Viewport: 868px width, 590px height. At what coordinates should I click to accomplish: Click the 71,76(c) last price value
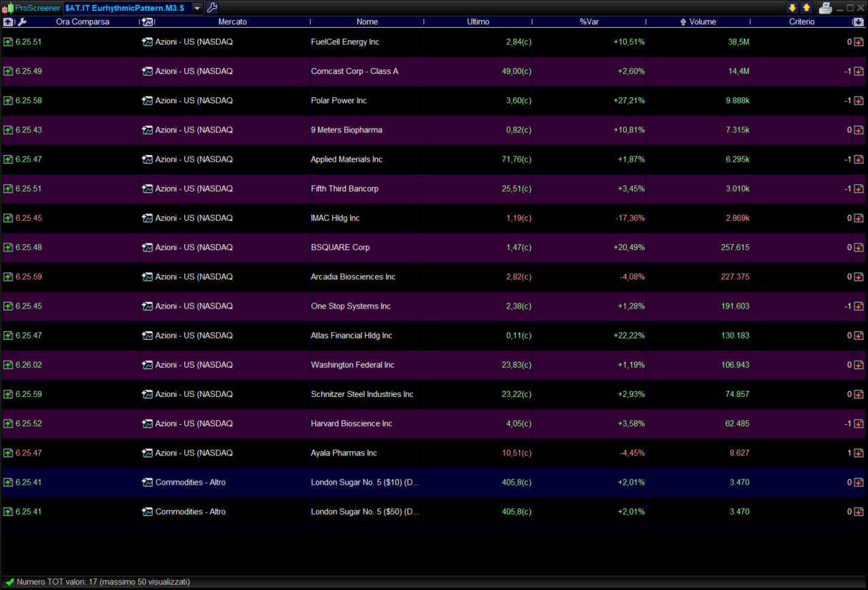point(517,159)
